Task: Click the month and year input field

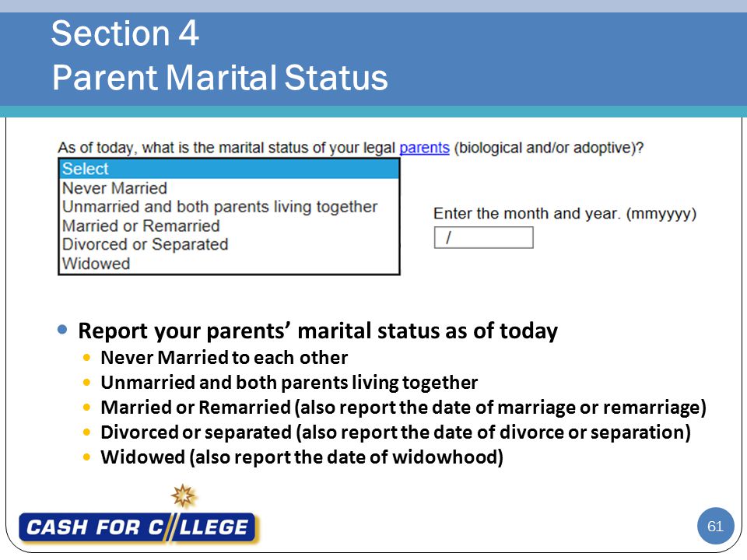Action: tap(483, 237)
